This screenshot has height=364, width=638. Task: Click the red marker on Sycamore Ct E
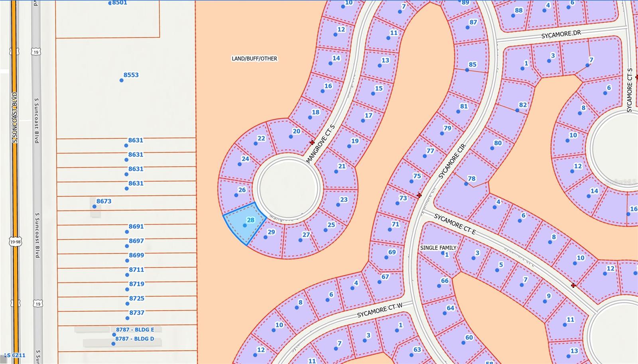(573, 285)
